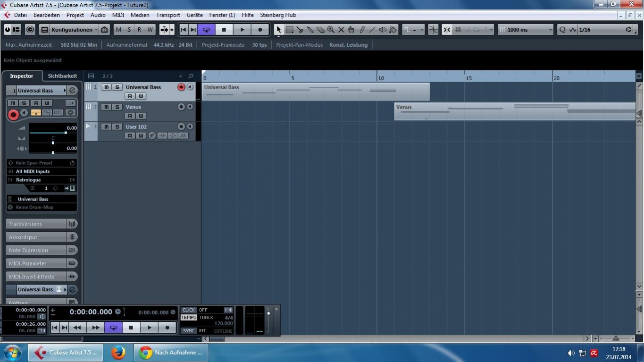The height and width of the screenshot is (362, 644).
Task: Select the Line tool
Action: tap(372, 30)
